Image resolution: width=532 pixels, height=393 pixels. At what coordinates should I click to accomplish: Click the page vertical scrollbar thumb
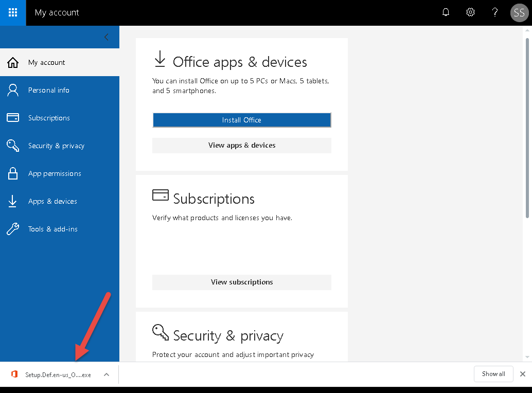(527, 128)
